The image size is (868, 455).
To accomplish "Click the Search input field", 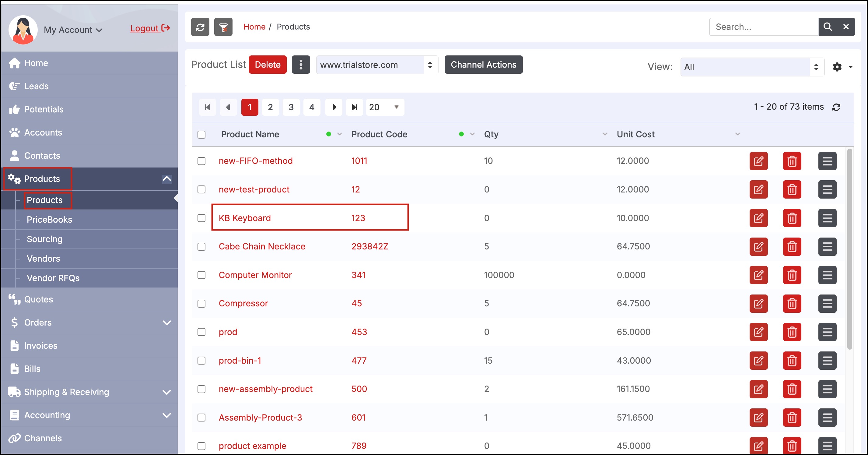I will point(763,27).
